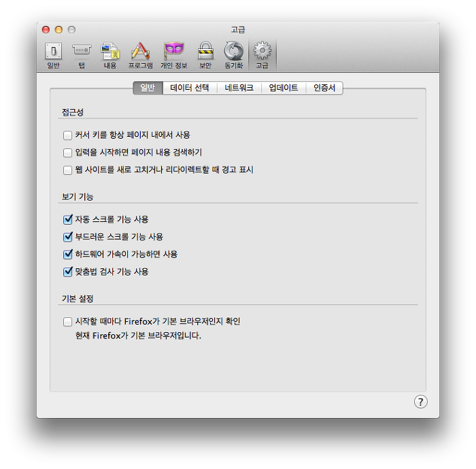Enable 커서 키를 항상 페이지 내에서 사용
This screenshot has height=469, width=476.
67,135
